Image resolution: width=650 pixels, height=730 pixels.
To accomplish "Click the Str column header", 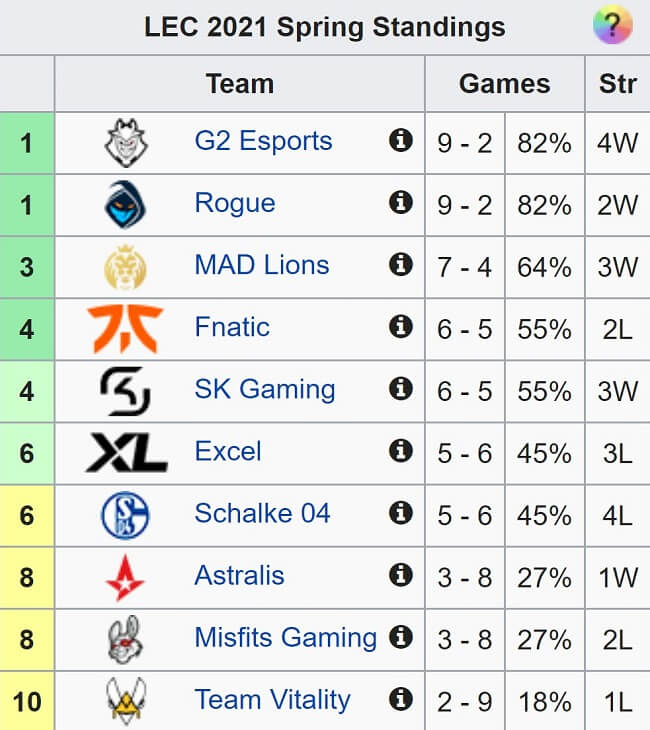I will pos(618,84).
